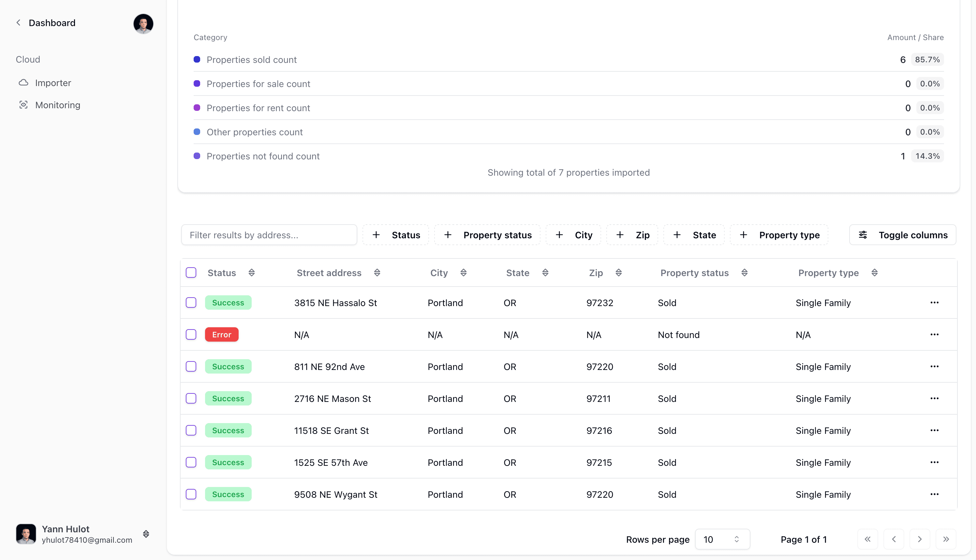
Task: Expand the Yann Hulot account switcher arrows
Action: pos(146,534)
